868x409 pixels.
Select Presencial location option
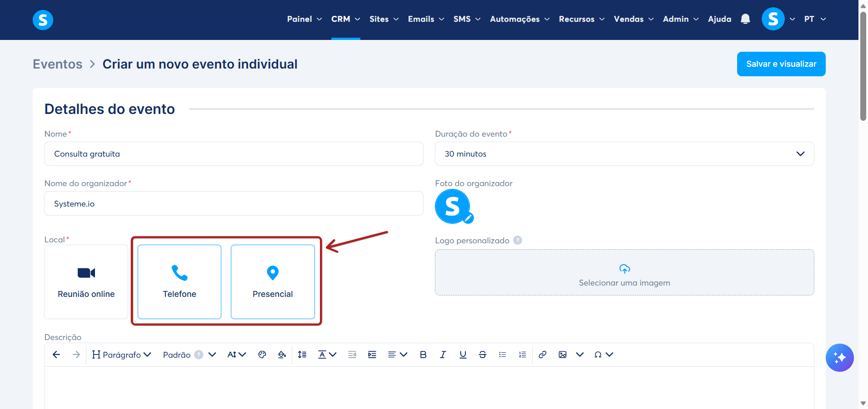pos(273,282)
